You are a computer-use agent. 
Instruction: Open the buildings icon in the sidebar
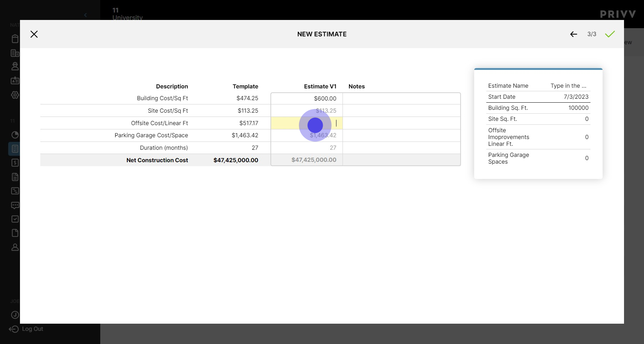click(x=15, y=53)
